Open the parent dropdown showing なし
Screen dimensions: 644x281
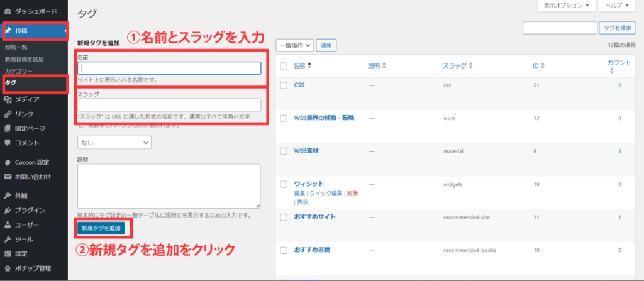coord(114,143)
